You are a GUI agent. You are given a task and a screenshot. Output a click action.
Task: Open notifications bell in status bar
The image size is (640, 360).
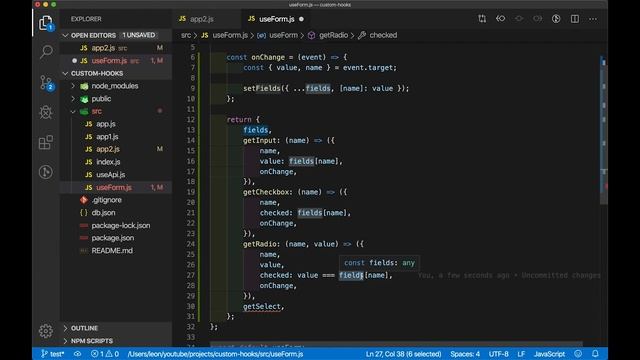coord(595,354)
